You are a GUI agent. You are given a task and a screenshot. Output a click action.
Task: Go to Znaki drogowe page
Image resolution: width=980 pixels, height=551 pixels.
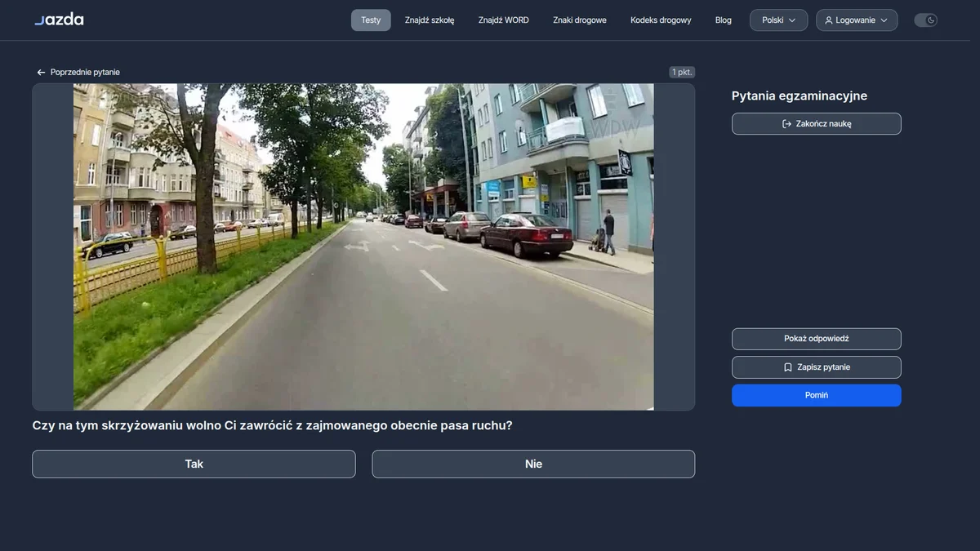580,20
